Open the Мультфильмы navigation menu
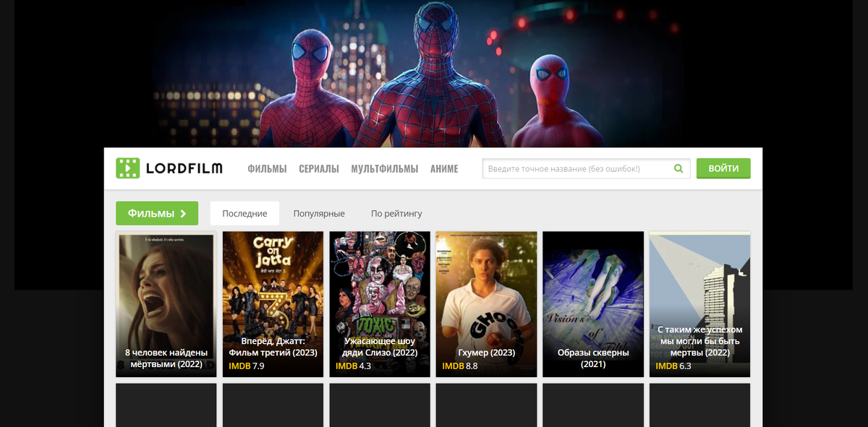Screen dimensions: 868x427 [385, 169]
